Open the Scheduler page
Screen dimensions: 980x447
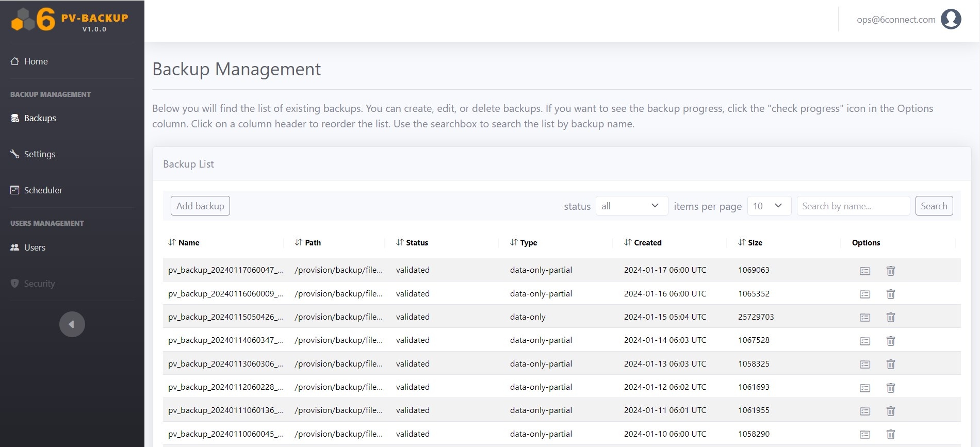click(x=43, y=190)
